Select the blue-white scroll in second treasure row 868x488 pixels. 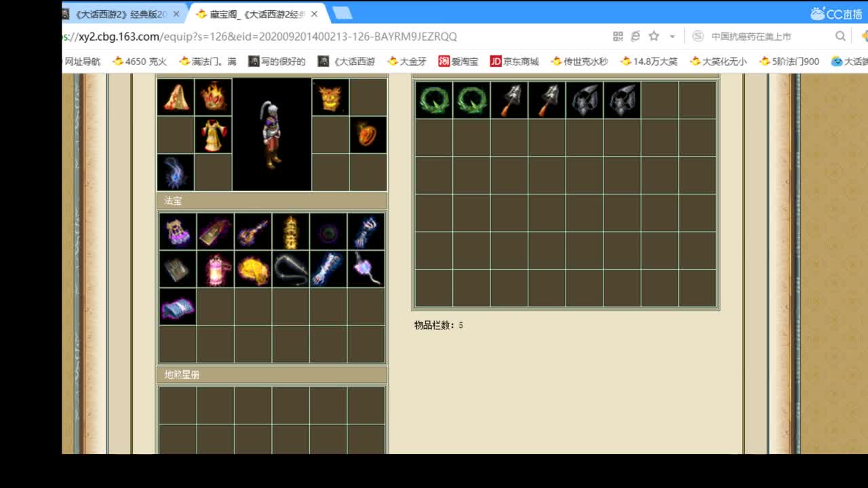pos(328,269)
